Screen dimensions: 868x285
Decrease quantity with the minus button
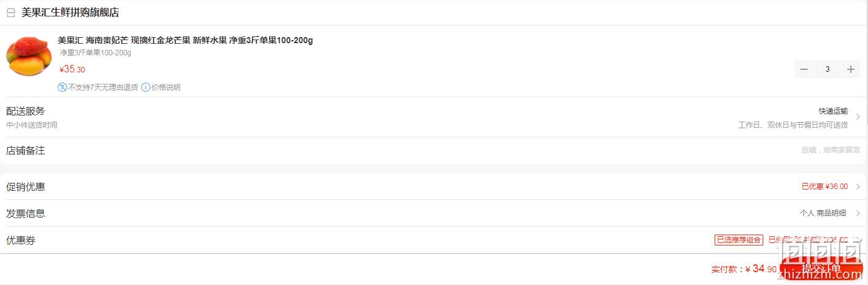tap(804, 69)
